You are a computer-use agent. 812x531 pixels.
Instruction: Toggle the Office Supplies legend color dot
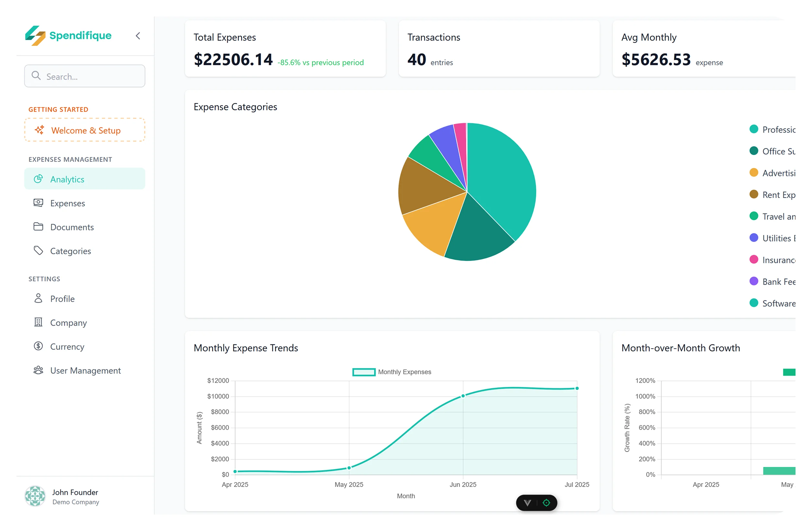pos(754,151)
